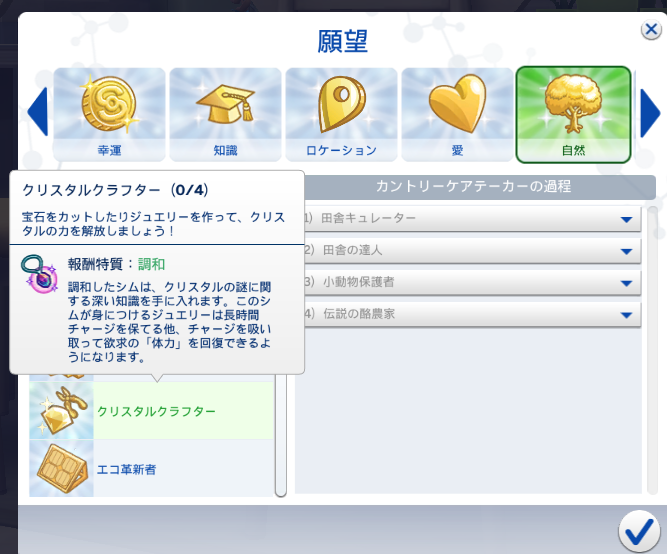Click the milestones panel scrollbar
The height and width of the screenshot is (554, 667).
click(652, 350)
